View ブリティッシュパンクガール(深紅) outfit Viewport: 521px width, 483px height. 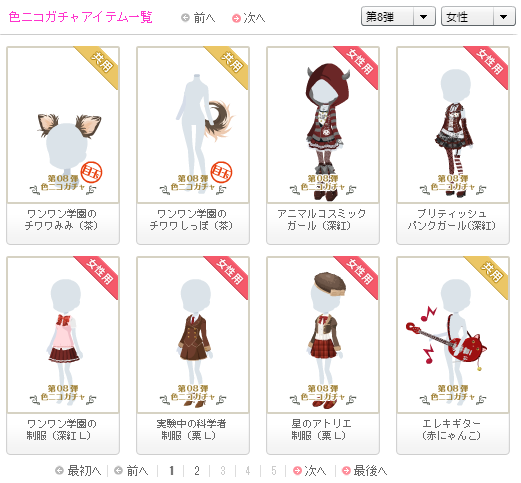453,124
